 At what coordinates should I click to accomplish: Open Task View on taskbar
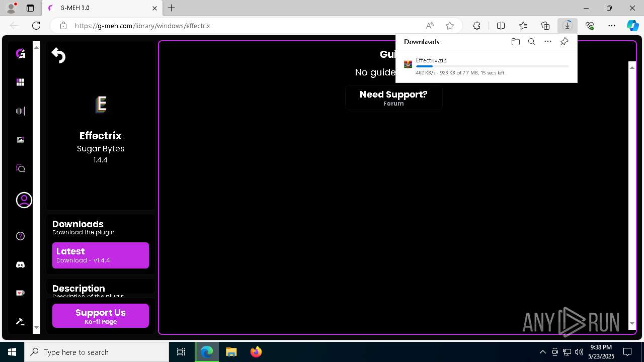click(x=181, y=352)
